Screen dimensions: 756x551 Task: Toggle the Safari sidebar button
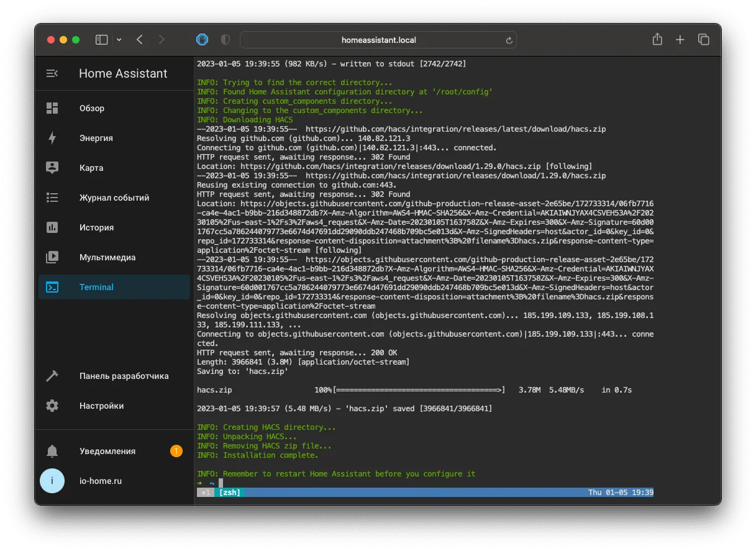coord(102,40)
